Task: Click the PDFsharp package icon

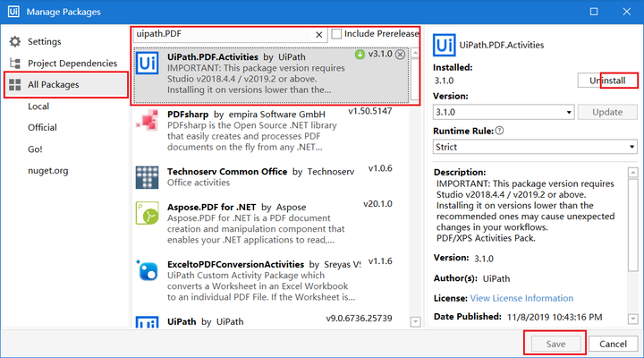Action: pyautogui.click(x=147, y=121)
